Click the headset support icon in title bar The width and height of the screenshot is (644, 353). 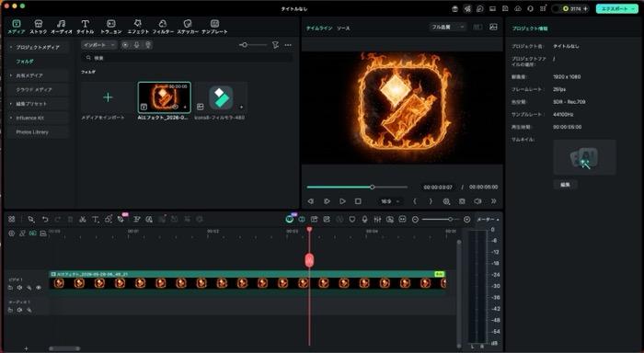coord(530,8)
